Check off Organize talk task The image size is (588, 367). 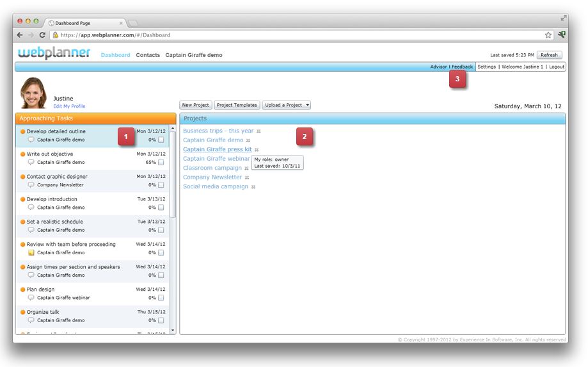click(161, 320)
